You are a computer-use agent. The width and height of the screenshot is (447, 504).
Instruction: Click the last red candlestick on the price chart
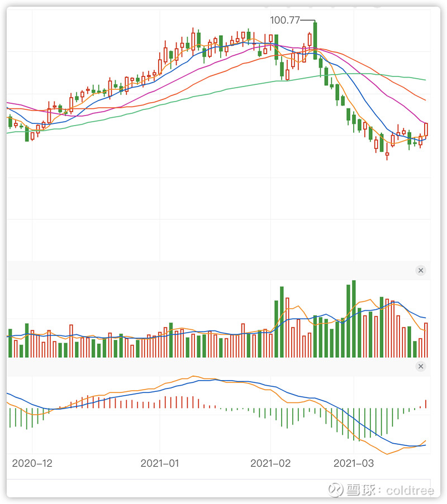point(426,129)
